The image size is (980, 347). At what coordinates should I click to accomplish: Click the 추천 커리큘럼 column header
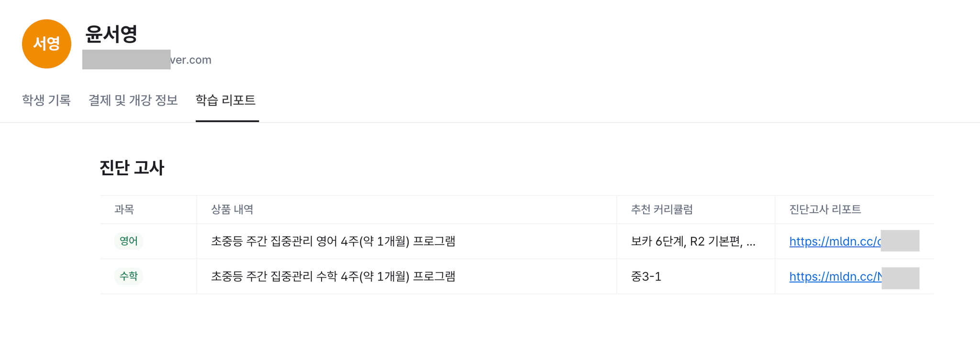662,209
